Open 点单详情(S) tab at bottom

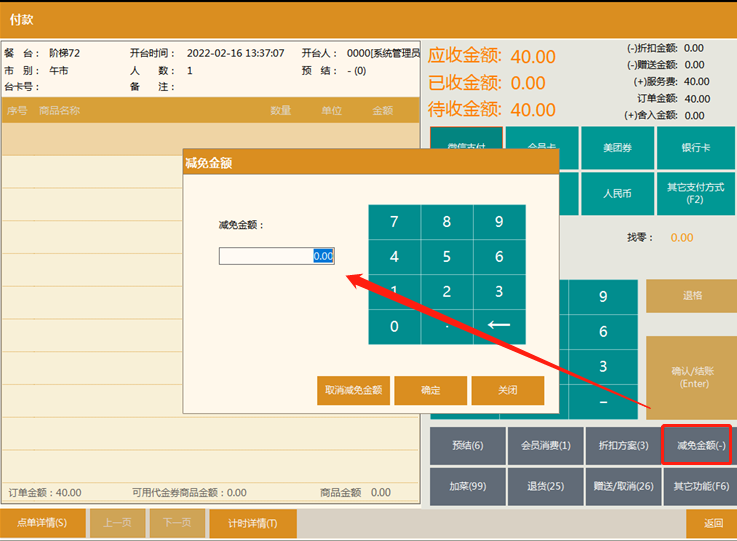coord(42,523)
